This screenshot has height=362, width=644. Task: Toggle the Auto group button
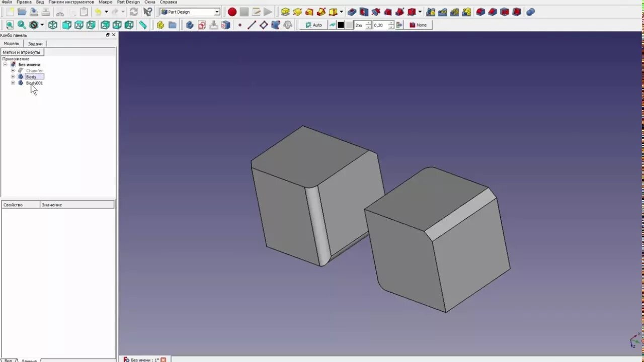point(313,25)
